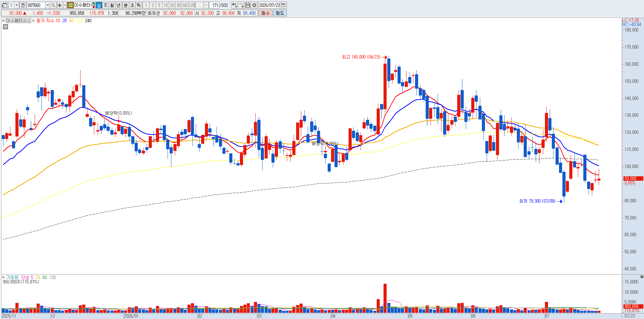Image resolution: width=644 pixels, height=319 pixels.
Task: Switch to 월 (monthly) period
Action: (x=112, y=5)
